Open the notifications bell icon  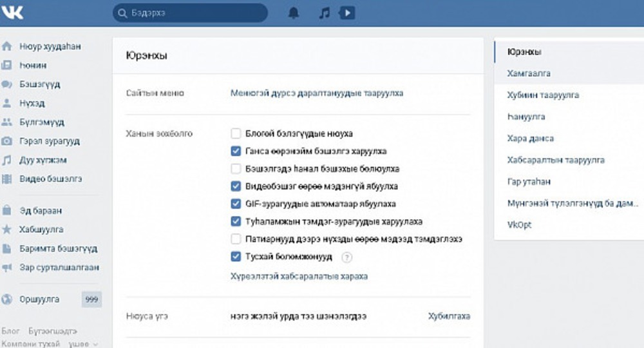pyautogui.click(x=293, y=13)
